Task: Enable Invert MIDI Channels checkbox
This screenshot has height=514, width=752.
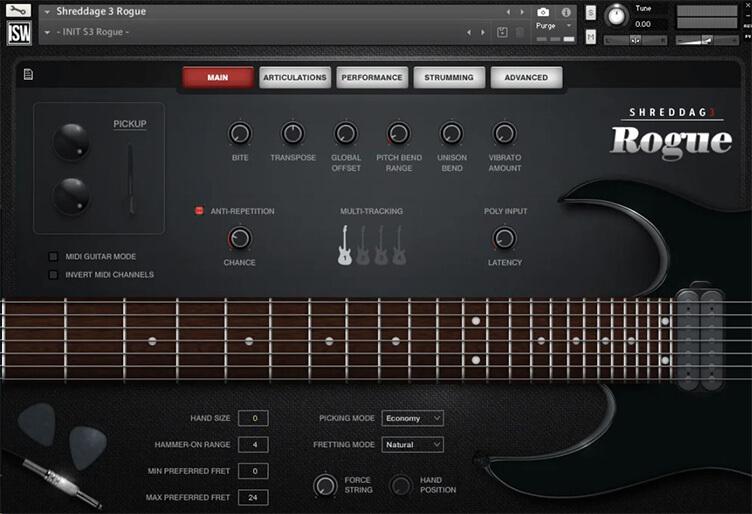Action: click(53, 275)
